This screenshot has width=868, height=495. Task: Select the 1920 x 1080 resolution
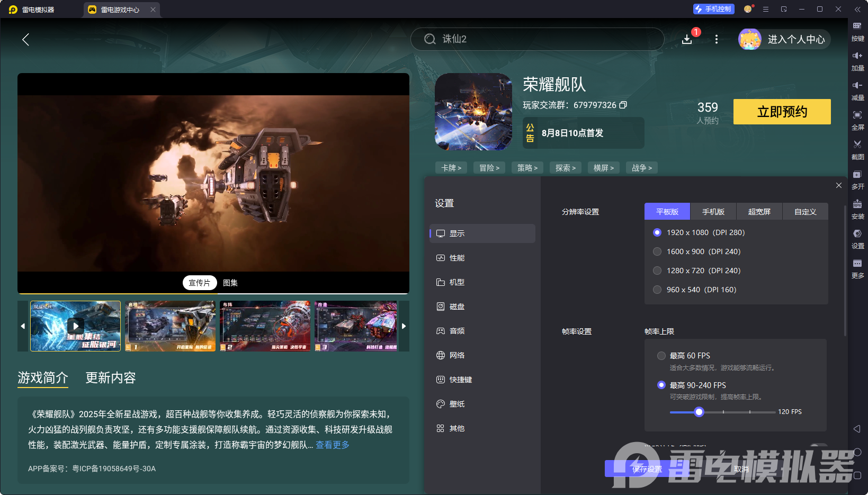657,232
